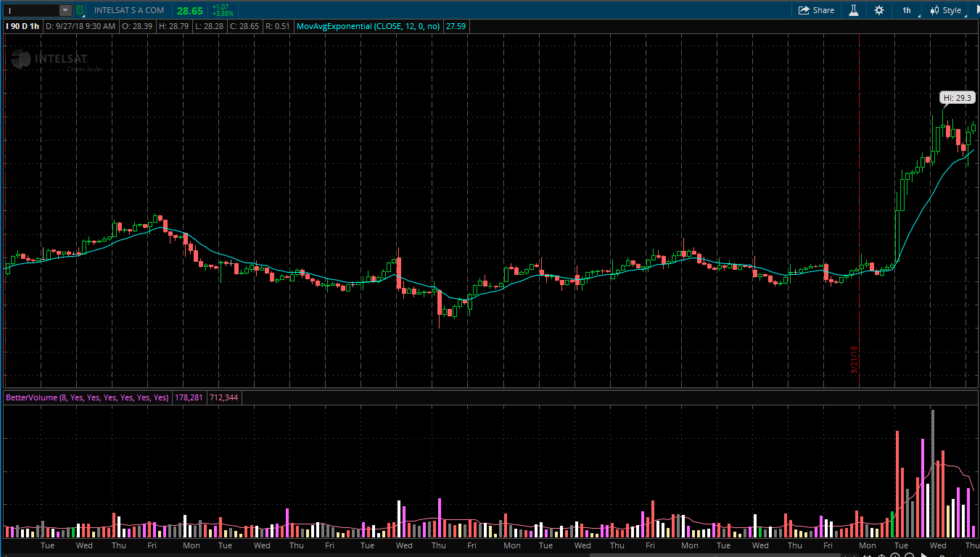Click the green linked-color number 4 icon
980x557 pixels.
click(80, 10)
